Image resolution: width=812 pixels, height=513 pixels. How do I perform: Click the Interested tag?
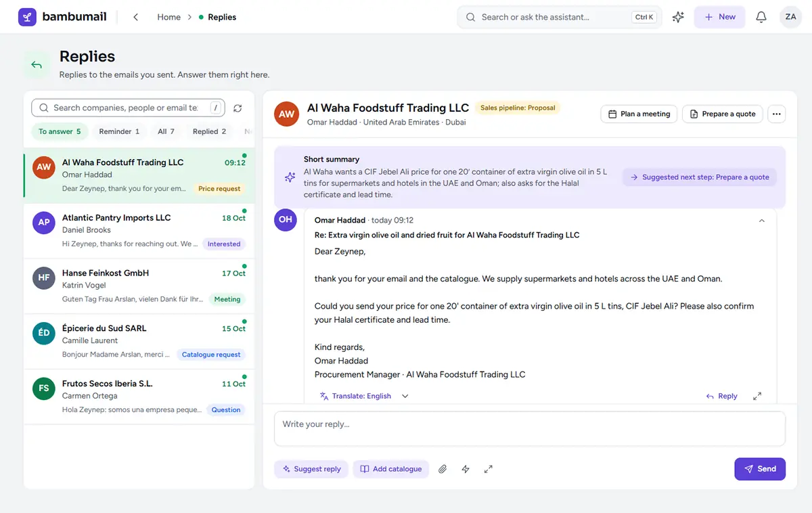coord(224,244)
